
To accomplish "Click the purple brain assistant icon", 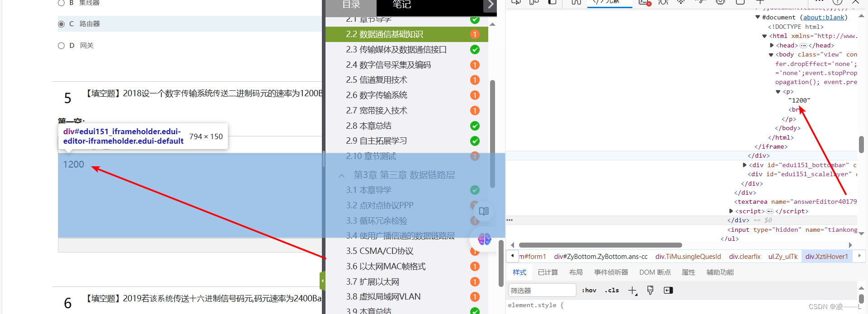I will pyautogui.click(x=484, y=239).
